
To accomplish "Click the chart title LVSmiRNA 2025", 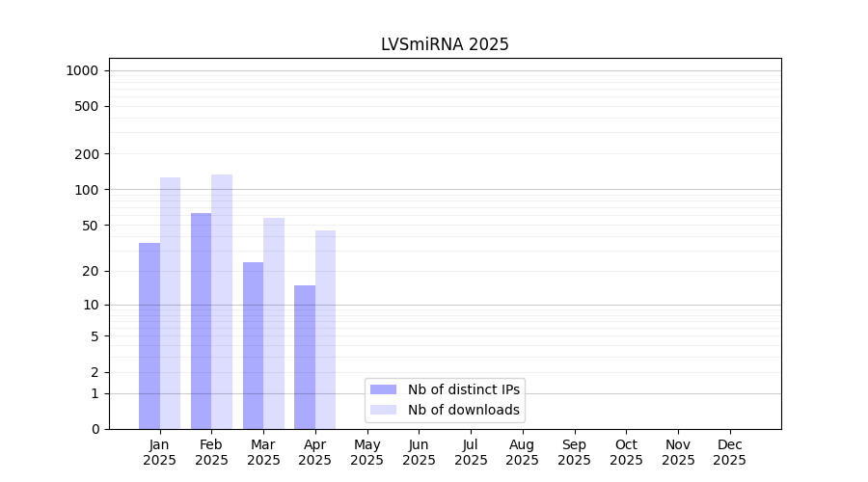I will 445,44.
